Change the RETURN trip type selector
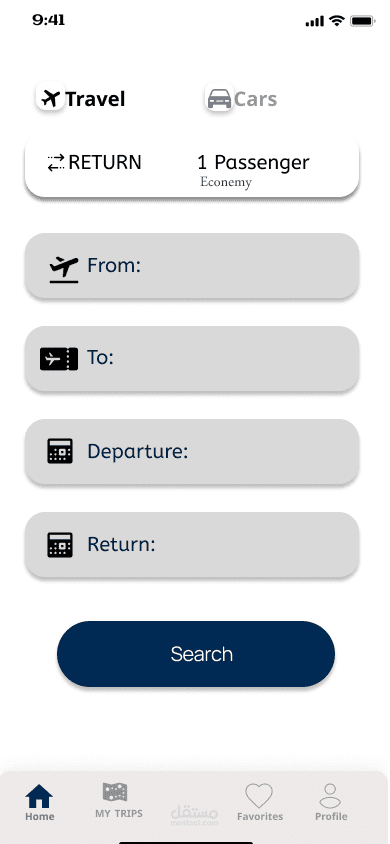The height and width of the screenshot is (844, 390). (94, 163)
